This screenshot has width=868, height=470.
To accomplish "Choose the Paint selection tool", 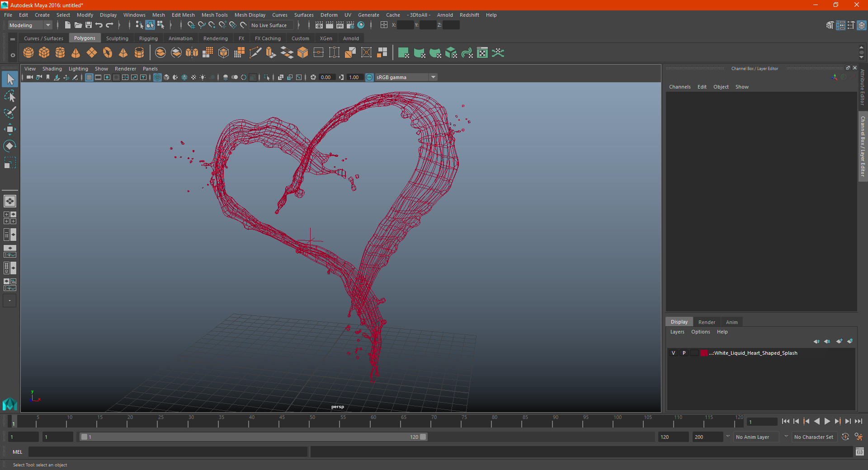I will click(x=9, y=113).
